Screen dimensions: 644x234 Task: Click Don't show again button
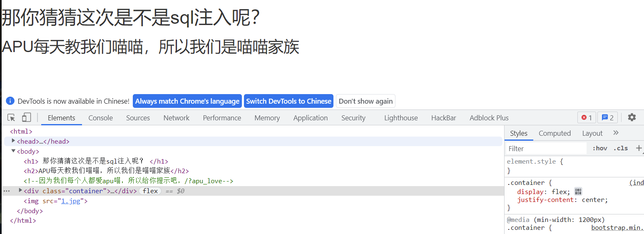[x=366, y=101]
